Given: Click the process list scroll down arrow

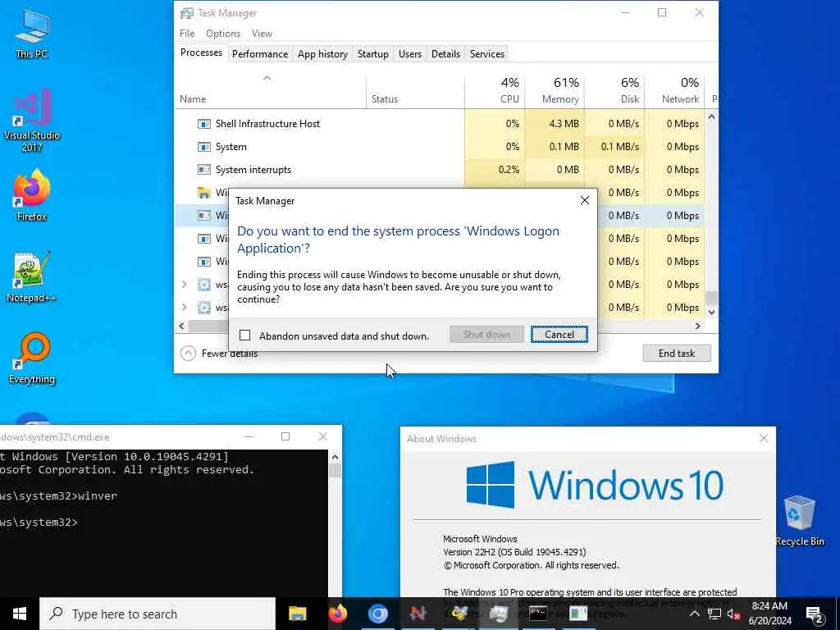Looking at the screenshot, I should (711, 312).
